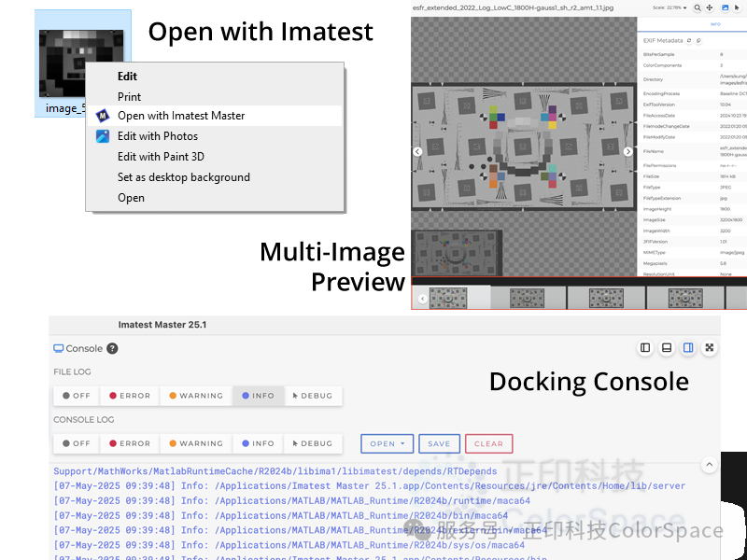This screenshot has height=560, width=747.
Task: Select the pan (move arrows) tool in the preview
Action: pos(710,7)
